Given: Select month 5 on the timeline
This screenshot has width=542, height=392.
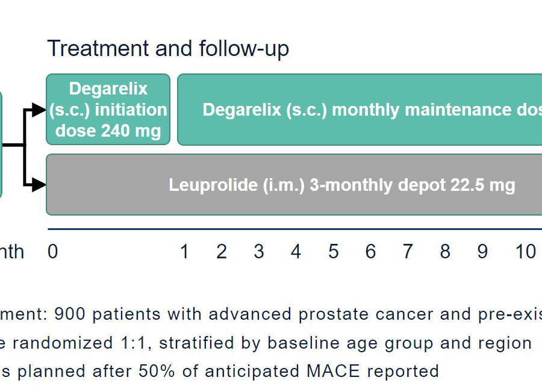Looking at the screenshot, I should click(x=333, y=251).
